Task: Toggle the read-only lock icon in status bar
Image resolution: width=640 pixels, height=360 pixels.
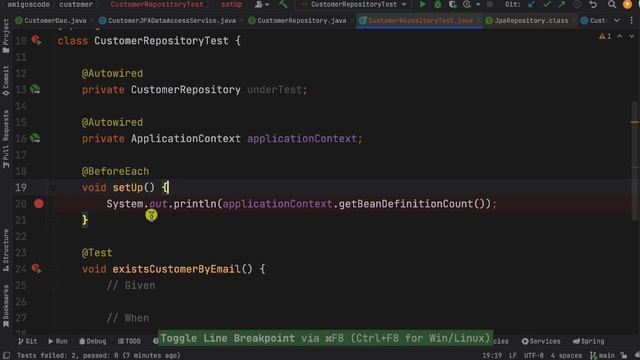Action: point(623,356)
